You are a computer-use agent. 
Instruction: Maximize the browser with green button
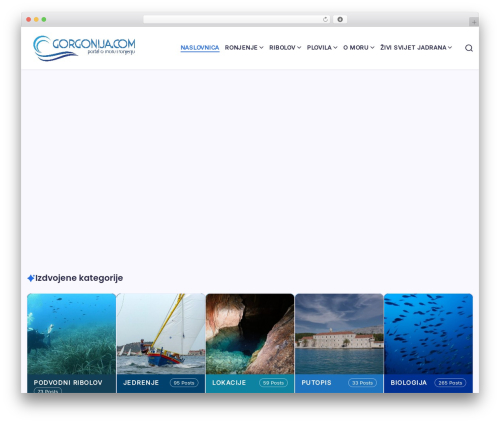click(44, 19)
